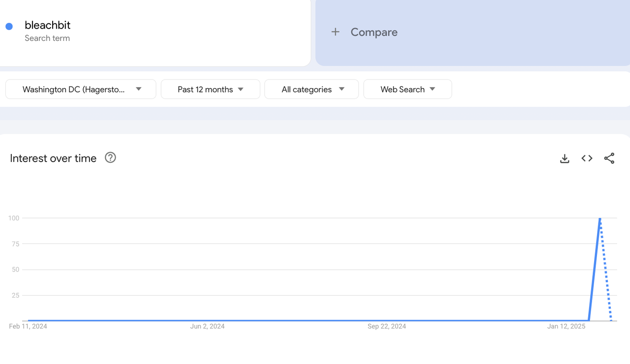Click the 75 y-axis value
The image size is (630, 364).
(15, 244)
